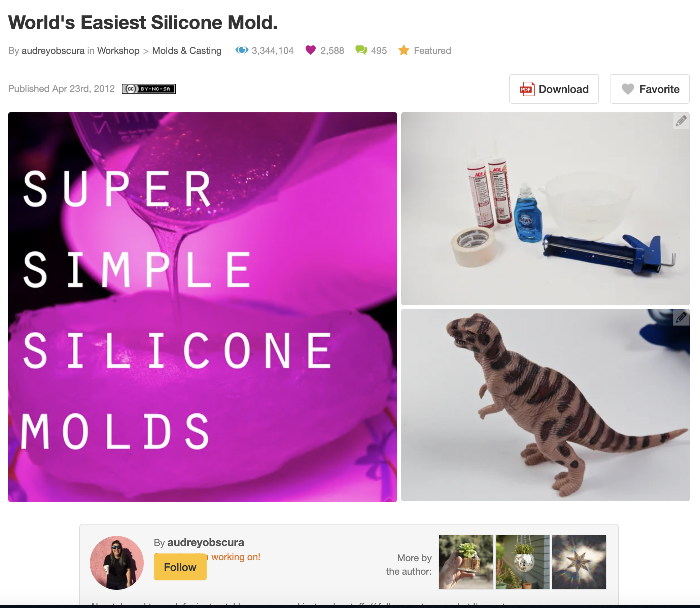
Task: Follow author audreyobscura
Action: 180,567
